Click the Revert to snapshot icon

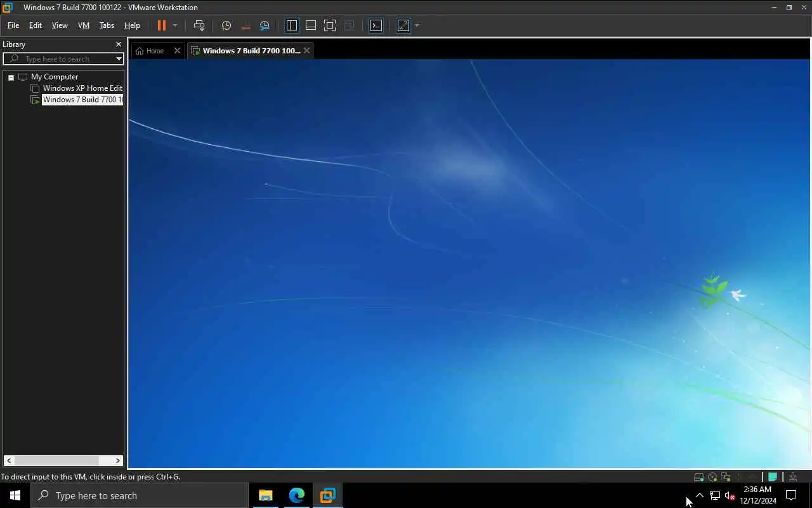[x=246, y=25]
